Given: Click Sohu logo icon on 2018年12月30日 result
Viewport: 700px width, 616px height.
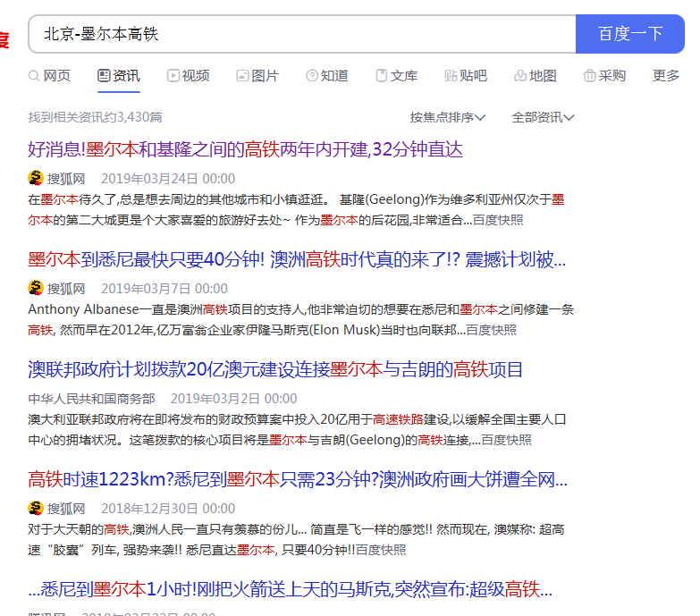Looking at the screenshot, I should [x=35, y=508].
